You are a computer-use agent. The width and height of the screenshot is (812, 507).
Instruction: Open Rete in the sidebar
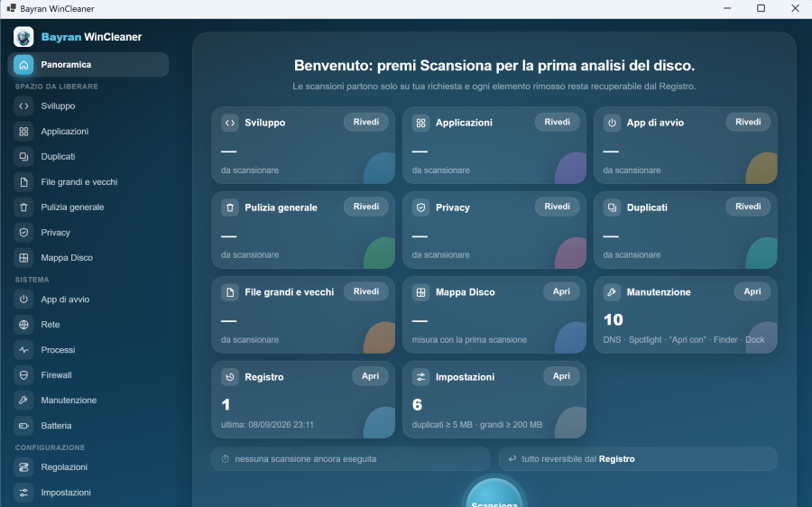(x=88, y=325)
